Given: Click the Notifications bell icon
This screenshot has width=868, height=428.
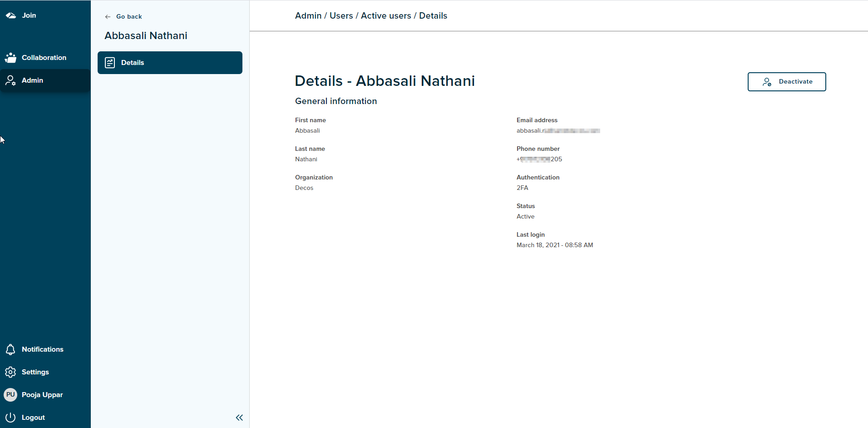Looking at the screenshot, I should tap(10, 349).
